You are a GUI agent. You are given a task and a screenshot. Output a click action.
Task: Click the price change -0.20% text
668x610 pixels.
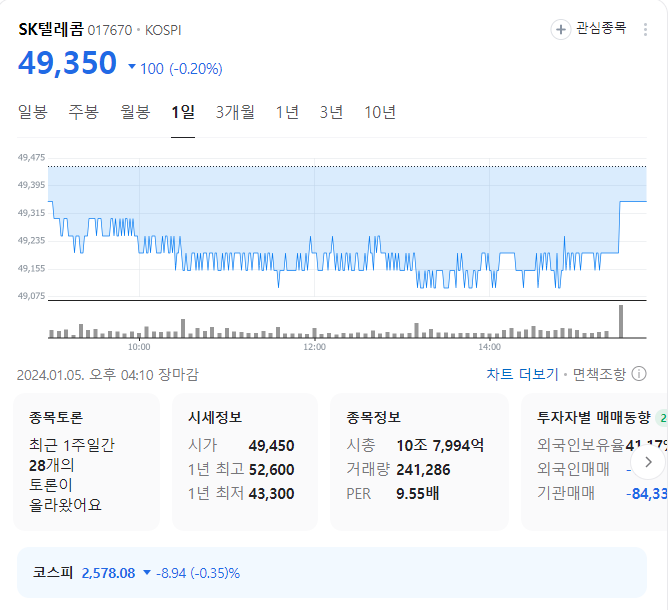coord(196,69)
